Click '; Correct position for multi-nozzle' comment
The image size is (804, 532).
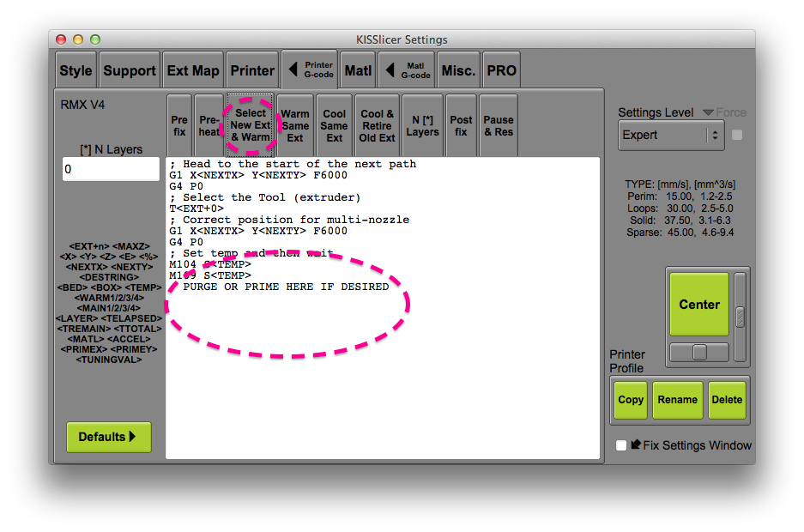[x=289, y=220]
